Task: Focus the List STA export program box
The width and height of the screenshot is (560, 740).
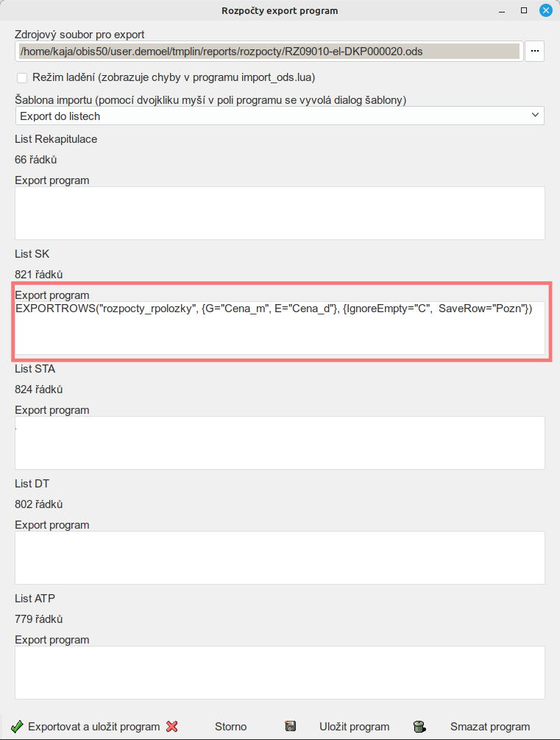Action: click(x=280, y=443)
